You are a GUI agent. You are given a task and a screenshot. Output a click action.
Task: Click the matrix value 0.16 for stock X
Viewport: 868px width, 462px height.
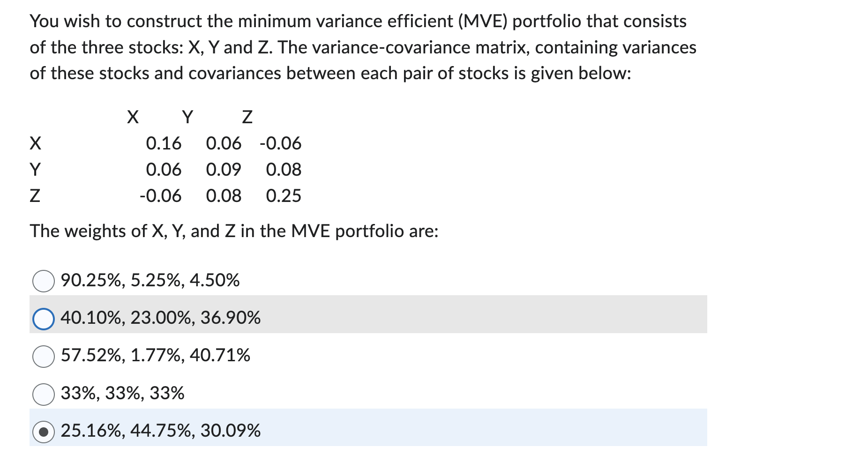coord(164,143)
